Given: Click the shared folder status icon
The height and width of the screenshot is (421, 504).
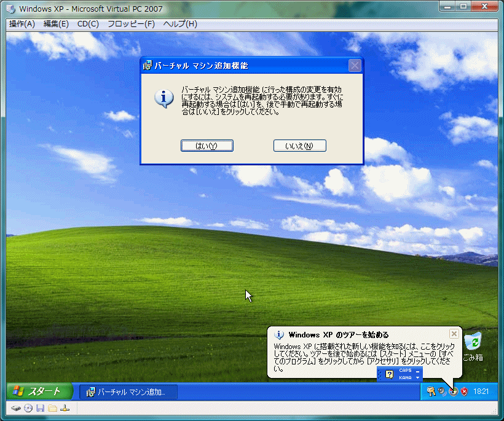Looking at the screenshot, I should click(x=52, y=409).
